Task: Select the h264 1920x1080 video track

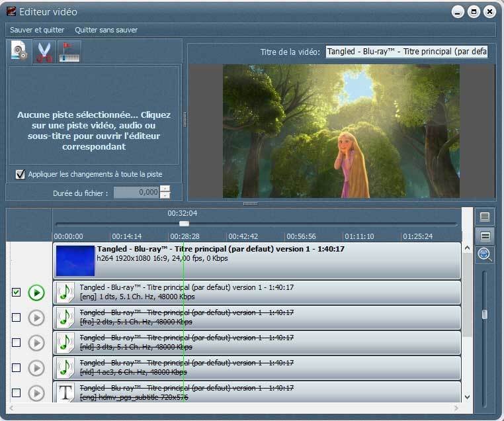Action: click(x=257, y=261)
